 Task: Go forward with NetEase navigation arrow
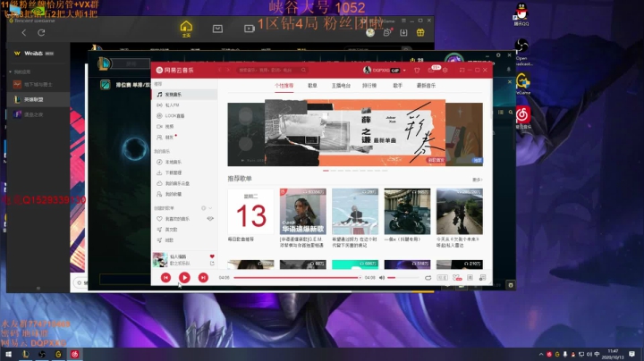(228, 71)
